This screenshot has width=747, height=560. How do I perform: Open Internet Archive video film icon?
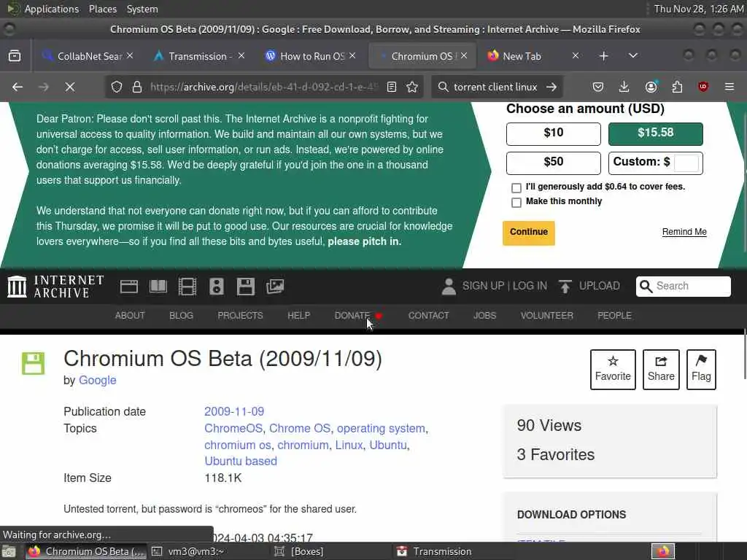point(187,287)
